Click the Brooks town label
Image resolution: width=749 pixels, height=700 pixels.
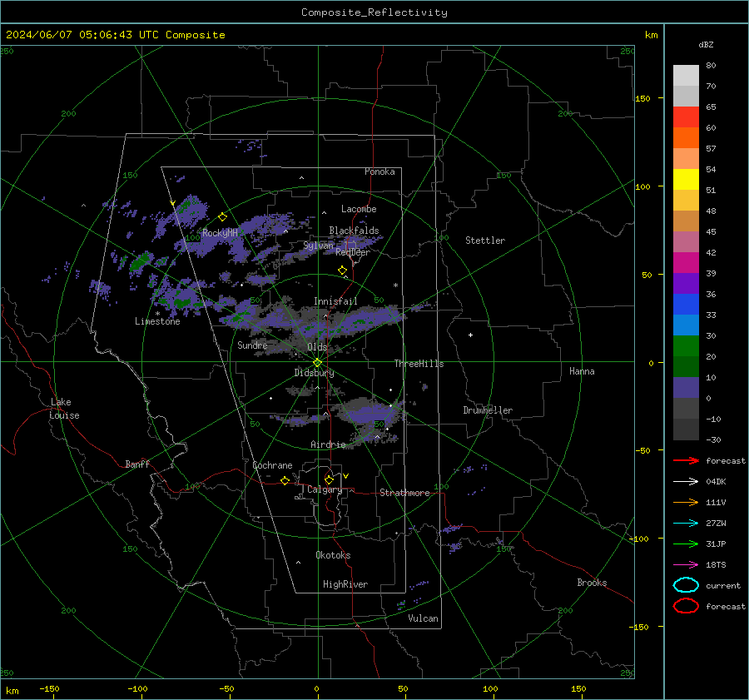point(592,583)
